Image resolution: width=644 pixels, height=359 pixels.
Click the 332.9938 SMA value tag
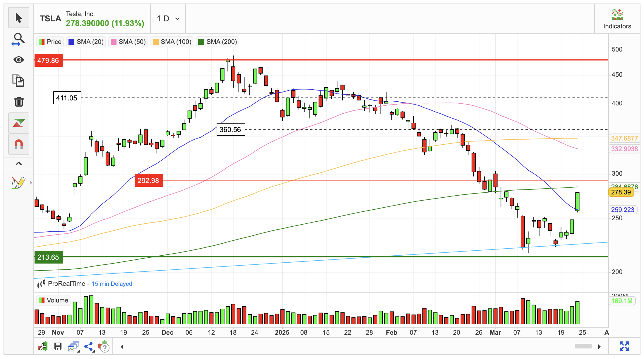624,149
